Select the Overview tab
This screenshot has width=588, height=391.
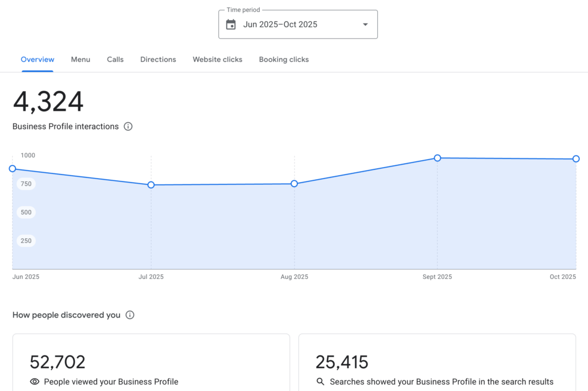(37, 59)
